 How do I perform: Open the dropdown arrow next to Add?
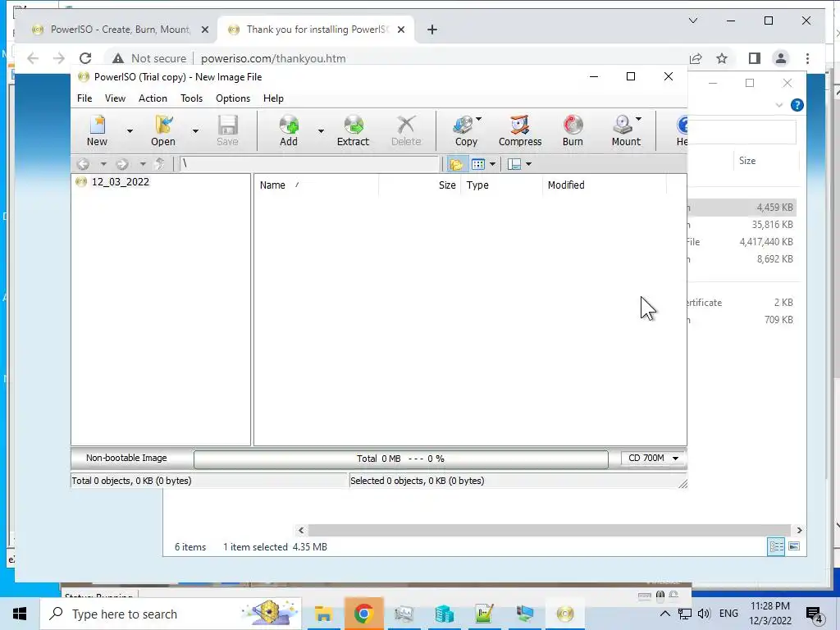click(x=321, y=131)
